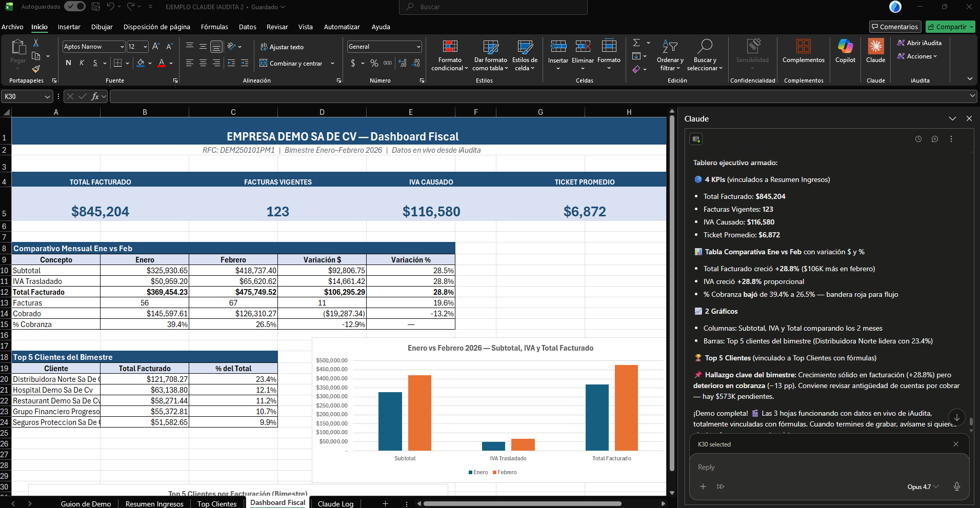Open the Claude panel more options menu

(951, 139)
